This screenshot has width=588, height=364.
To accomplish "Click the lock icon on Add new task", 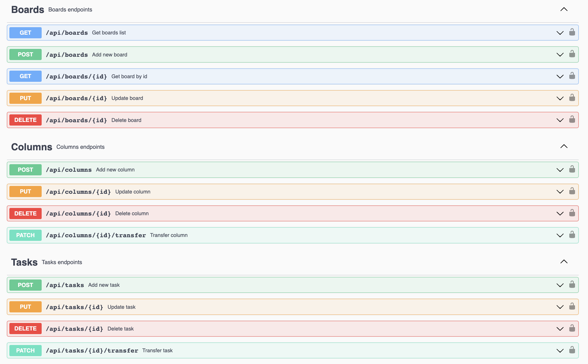I will tap(572, 284).
